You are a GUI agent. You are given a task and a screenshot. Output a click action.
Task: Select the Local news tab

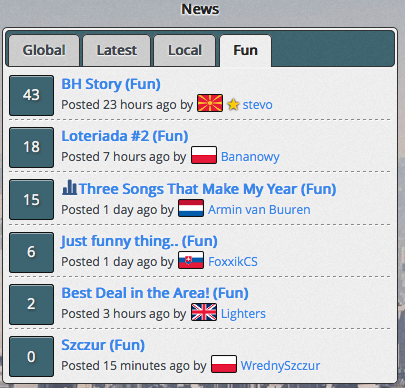click(185, 50)
